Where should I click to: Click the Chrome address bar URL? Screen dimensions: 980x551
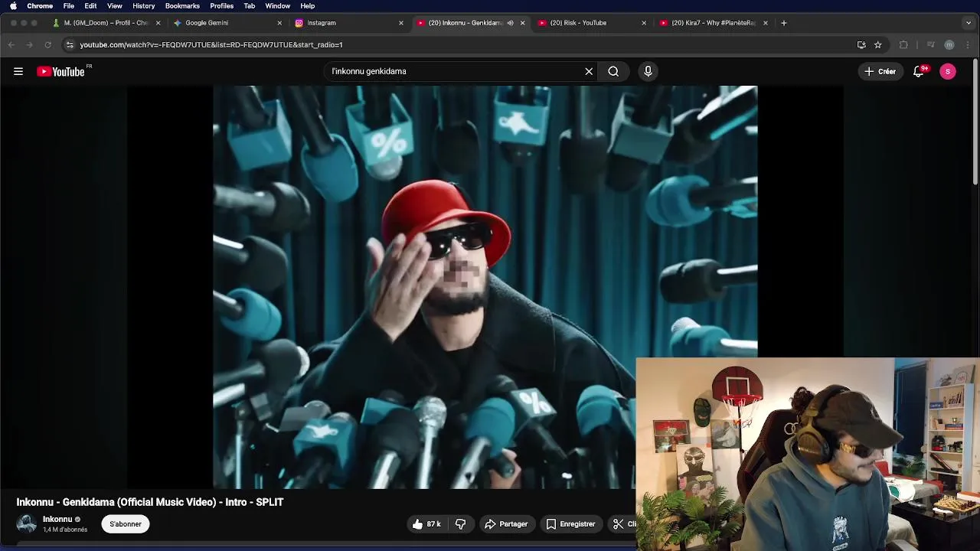pyautogui.click(x=211, y=44)
